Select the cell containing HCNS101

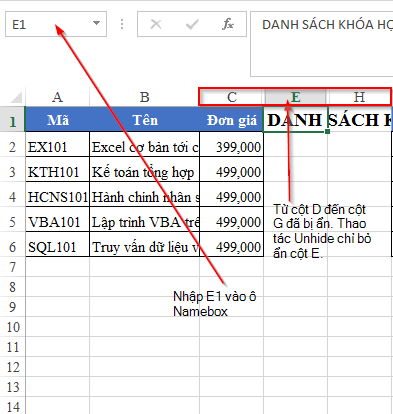click(58, 195)
